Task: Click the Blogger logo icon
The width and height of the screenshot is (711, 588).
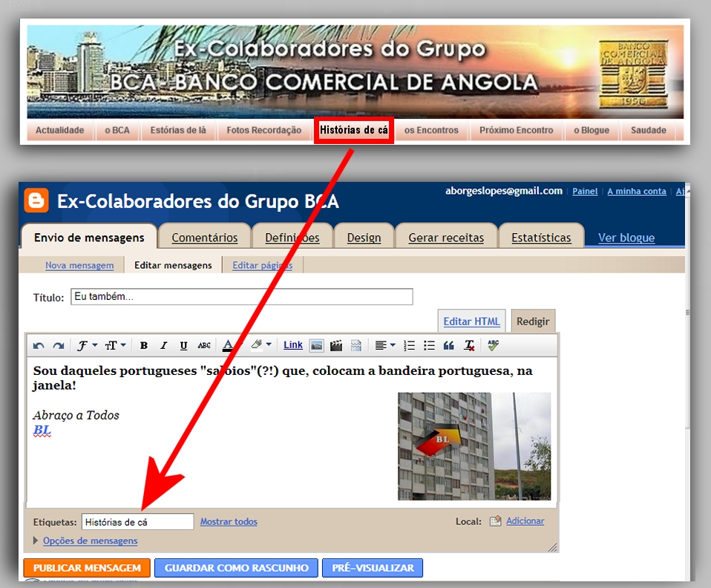Action: (36, 200)
